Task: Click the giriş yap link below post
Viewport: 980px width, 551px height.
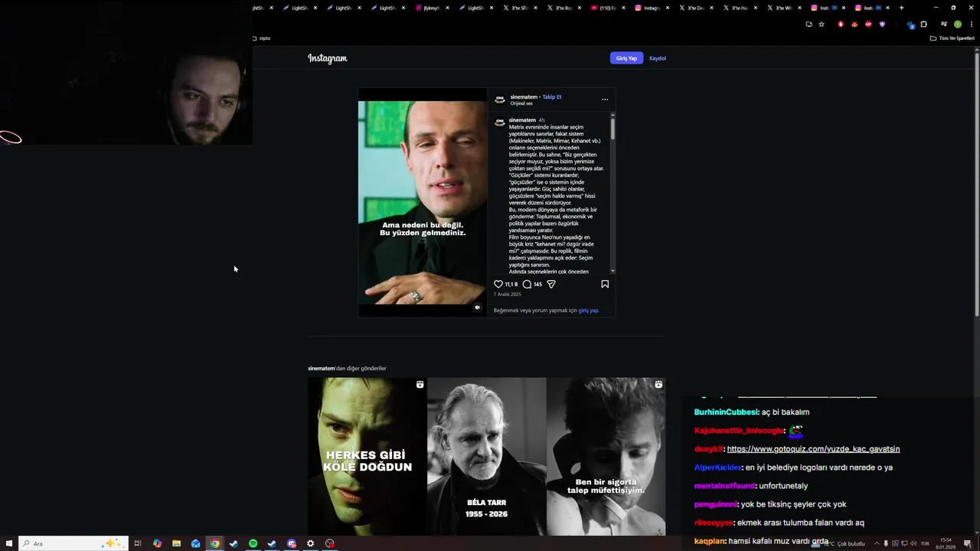Action: (588, 311)
